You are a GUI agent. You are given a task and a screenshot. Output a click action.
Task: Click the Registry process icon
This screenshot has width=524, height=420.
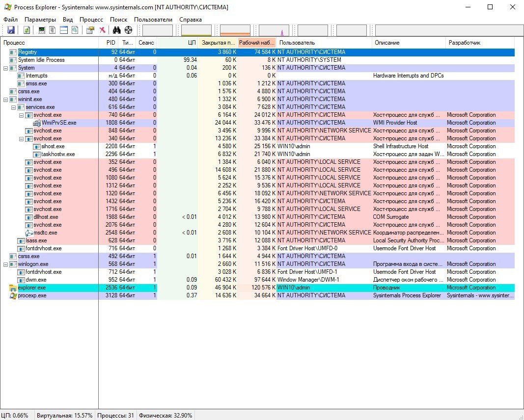coord(13,52)
